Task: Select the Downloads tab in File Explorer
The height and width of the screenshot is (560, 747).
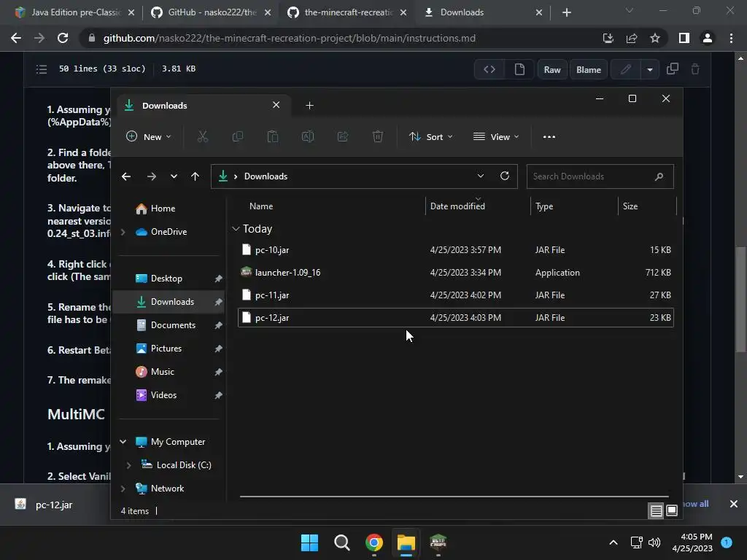Action: pyautogui.click(x=203, y=105)
